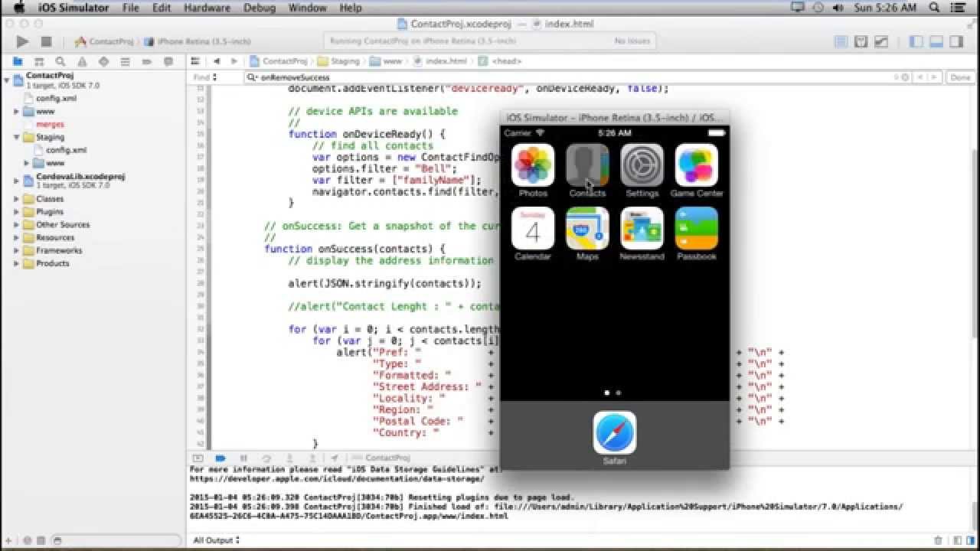Open the Issue navigator warning icon

click(x=82, y=61)
